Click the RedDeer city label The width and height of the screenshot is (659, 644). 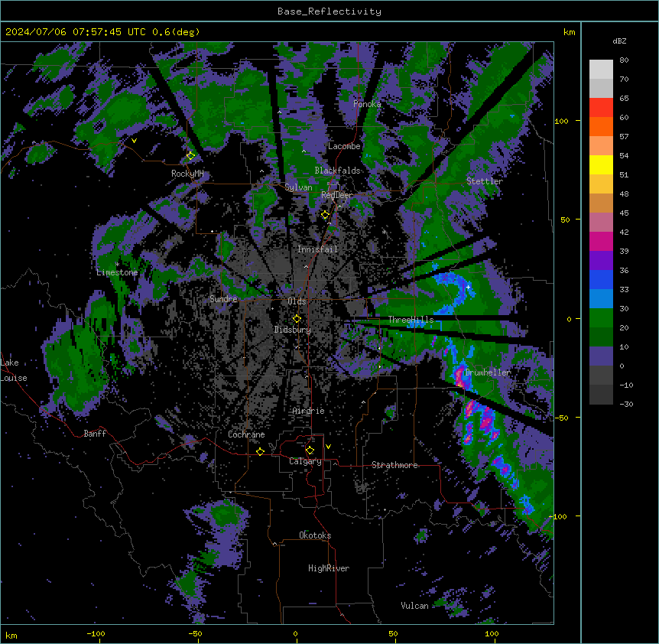pos(337,195)
